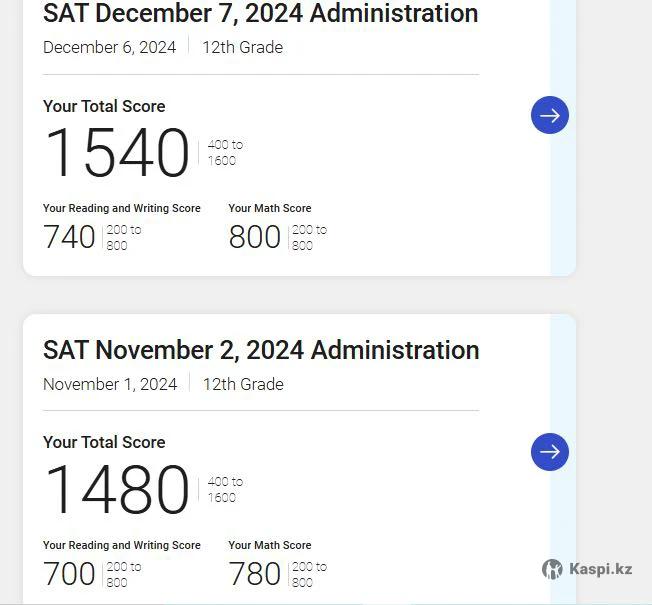Screen dimensions: 652x605
Task: Click the 1480 total score
Action: pos(117,489)
